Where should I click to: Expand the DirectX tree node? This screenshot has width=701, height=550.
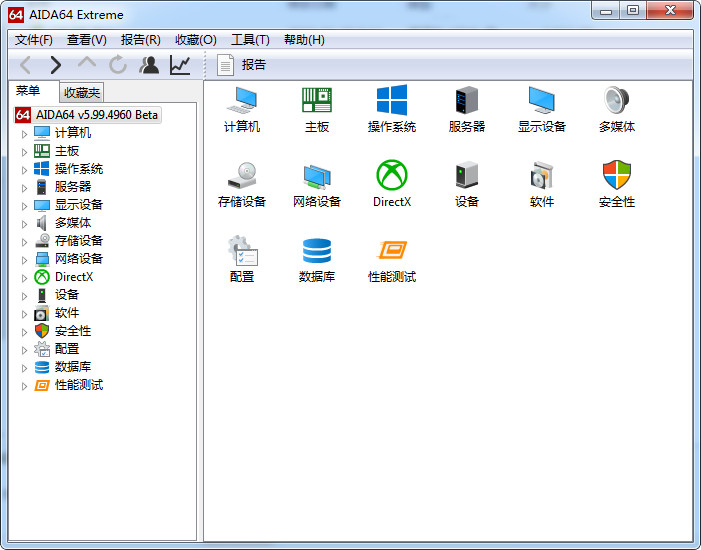click(x=24, y=278)
